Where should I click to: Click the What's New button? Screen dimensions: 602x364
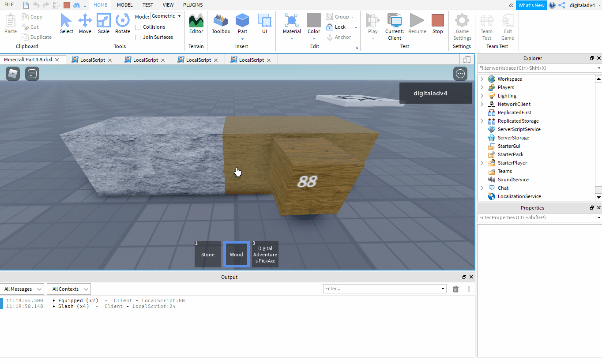click(x=531, y=5)
